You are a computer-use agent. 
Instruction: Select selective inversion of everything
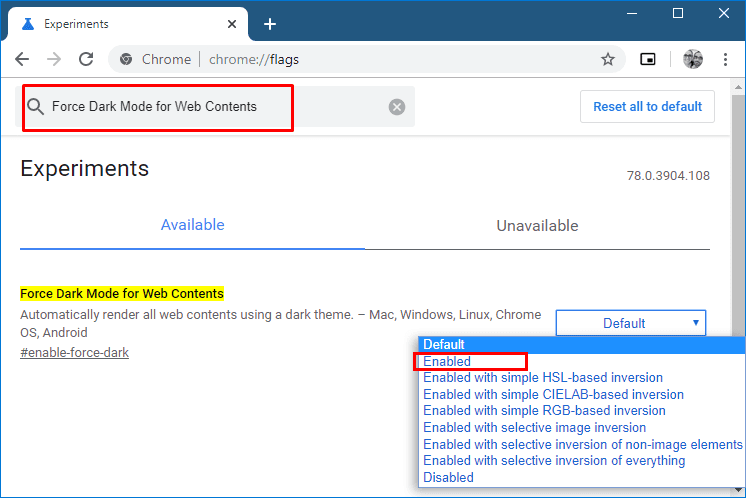[x=581, y=460]
